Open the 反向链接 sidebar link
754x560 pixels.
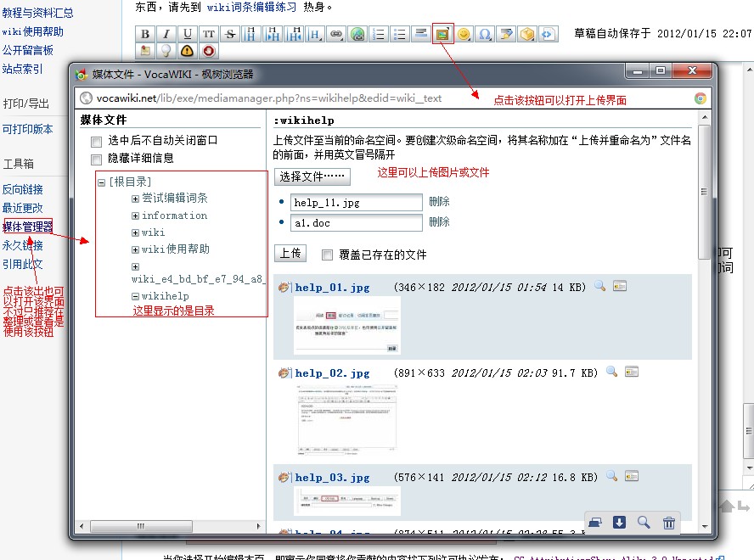(23, 189)
